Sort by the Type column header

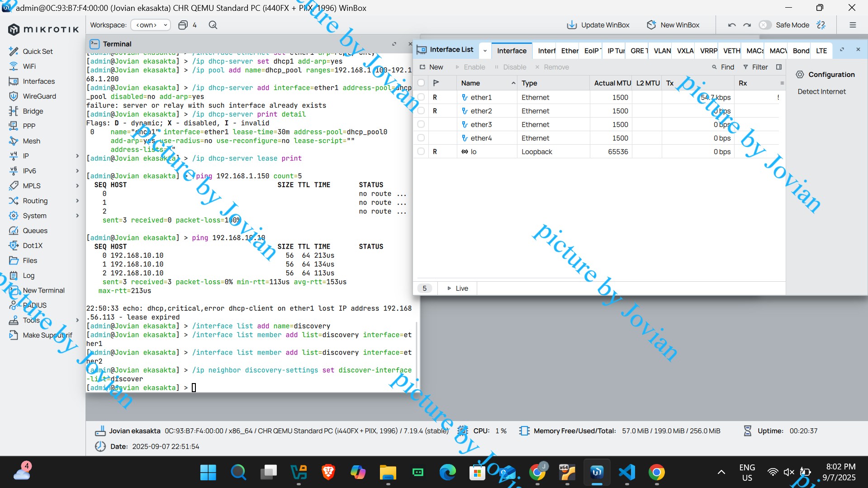(553, 83)
